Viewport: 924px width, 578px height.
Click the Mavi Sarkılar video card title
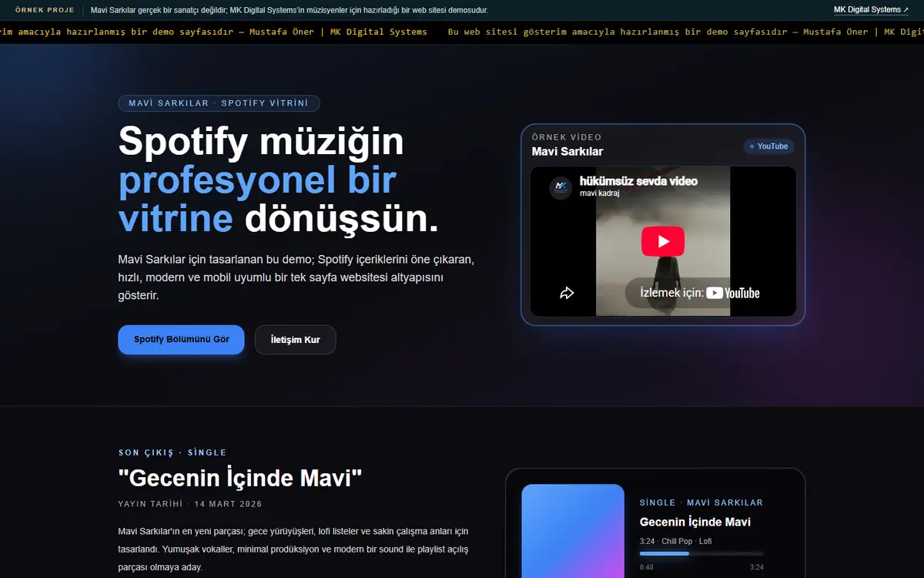[x=567, y=152]
